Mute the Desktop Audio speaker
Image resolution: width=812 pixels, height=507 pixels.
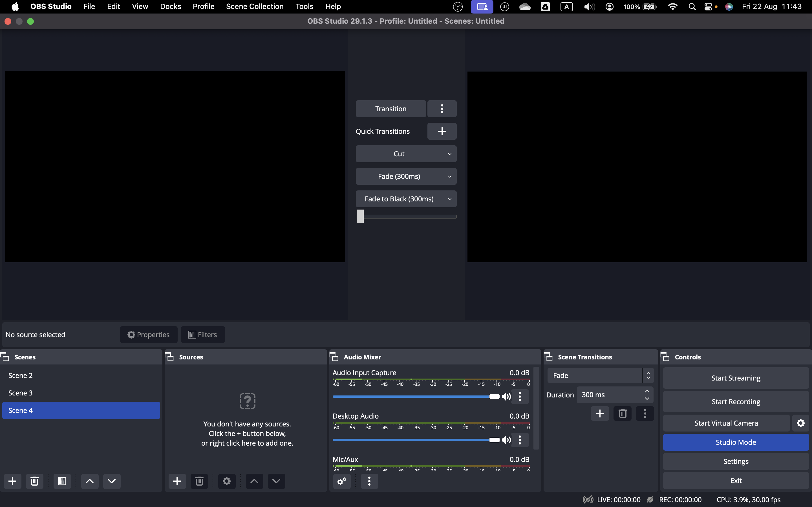[x=506, y=440]
